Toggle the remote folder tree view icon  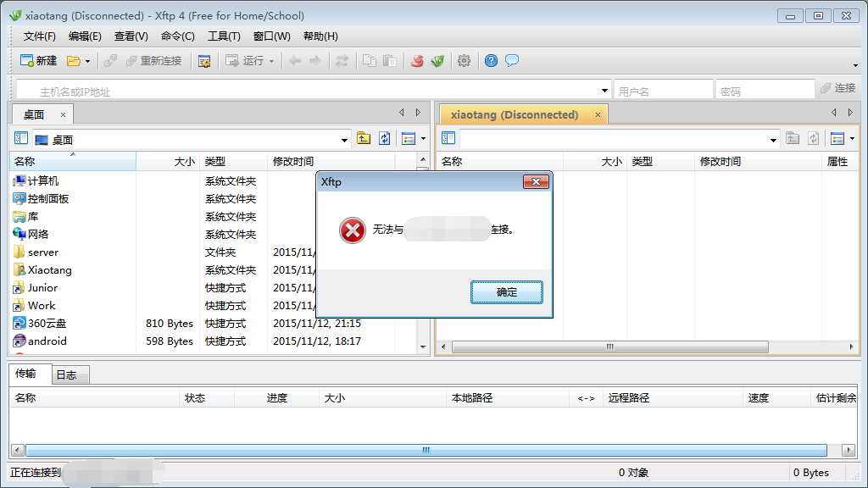click(x=448, y=139)
